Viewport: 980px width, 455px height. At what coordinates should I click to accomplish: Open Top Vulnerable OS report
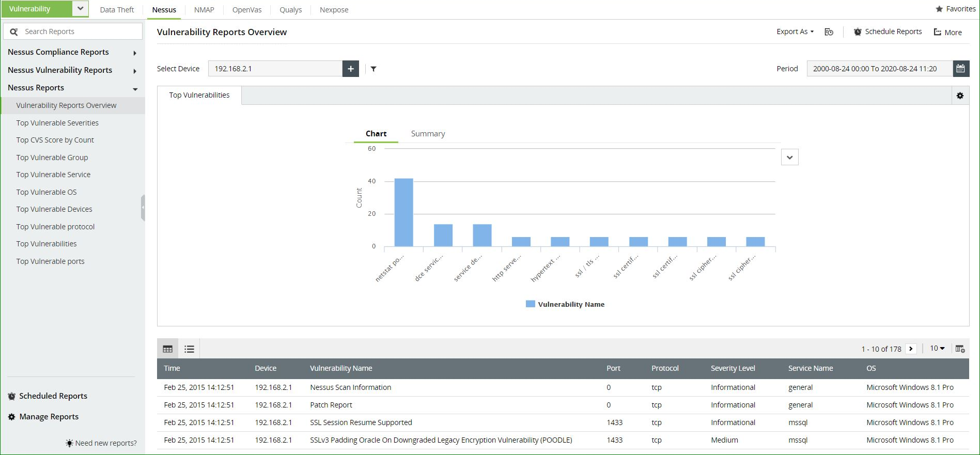tap(46, 192)
